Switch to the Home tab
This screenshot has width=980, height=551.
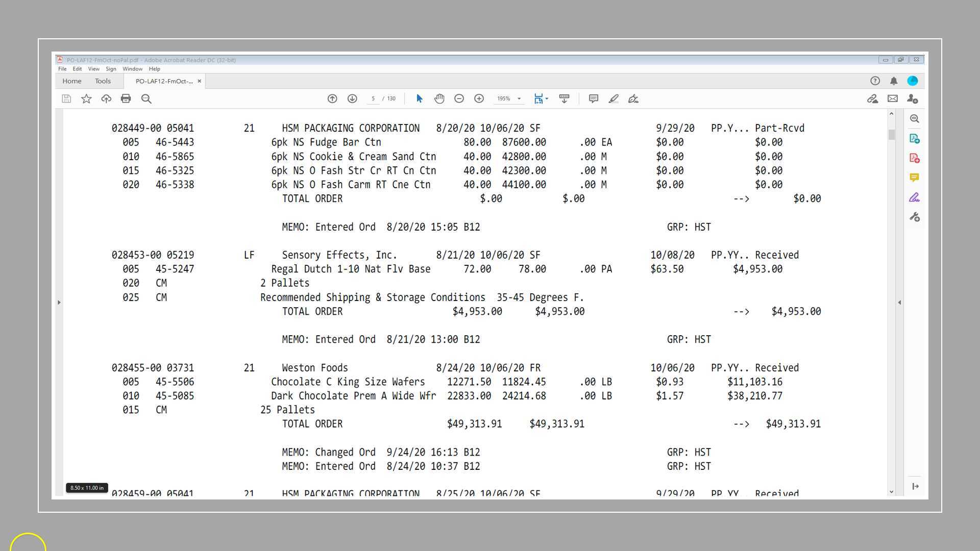[x=71, y=81]
